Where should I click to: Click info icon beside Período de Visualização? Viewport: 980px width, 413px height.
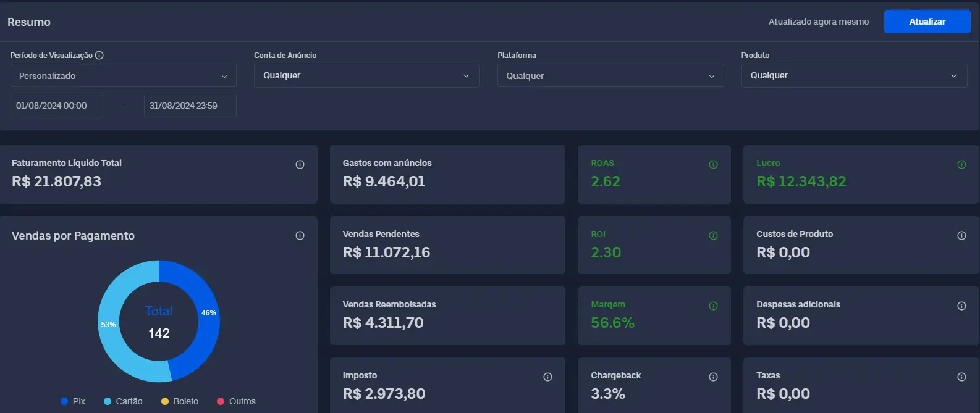click(99, 56)
